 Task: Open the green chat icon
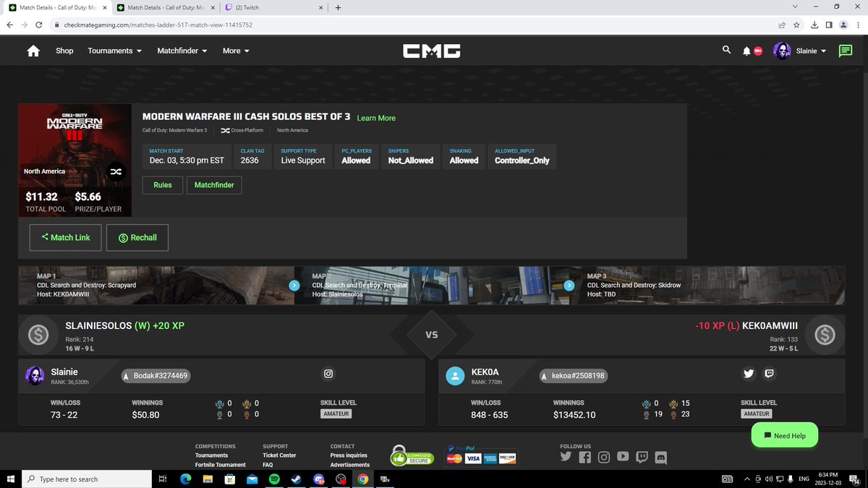coord(845,51)
